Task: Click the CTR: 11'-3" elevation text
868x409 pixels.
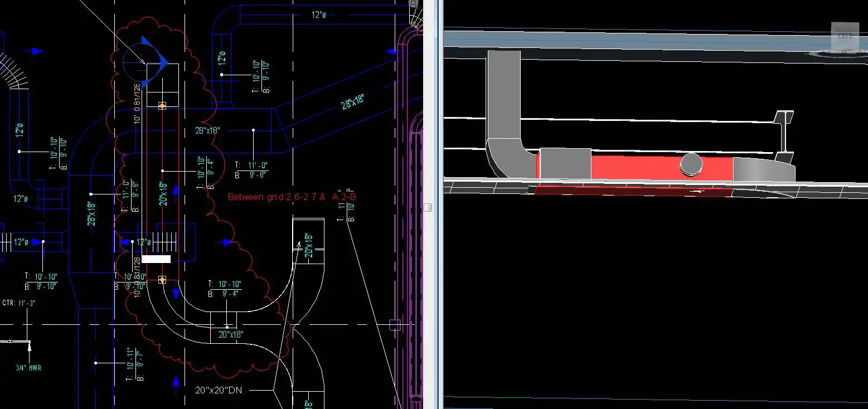Action: (x=18, y=303)
